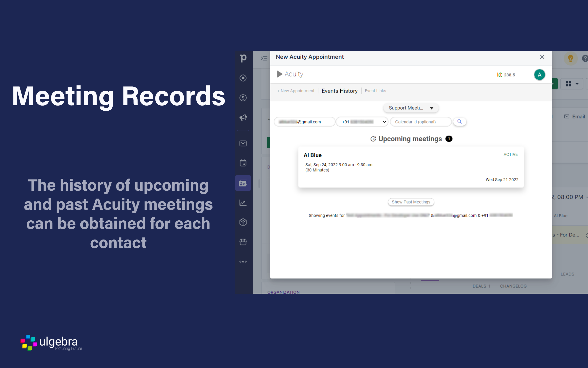Click the Email envelope icon in background

coord(567,117)
